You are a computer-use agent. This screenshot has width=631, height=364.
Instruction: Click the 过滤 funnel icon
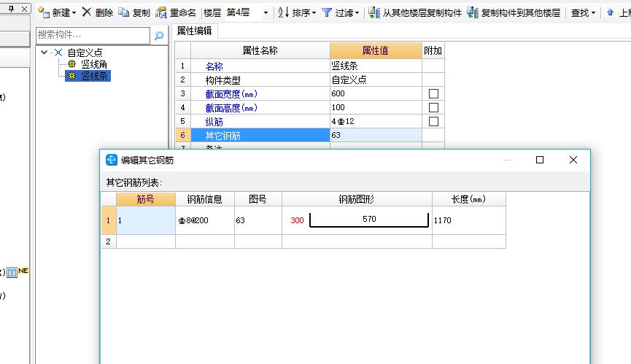pos(327,13)
